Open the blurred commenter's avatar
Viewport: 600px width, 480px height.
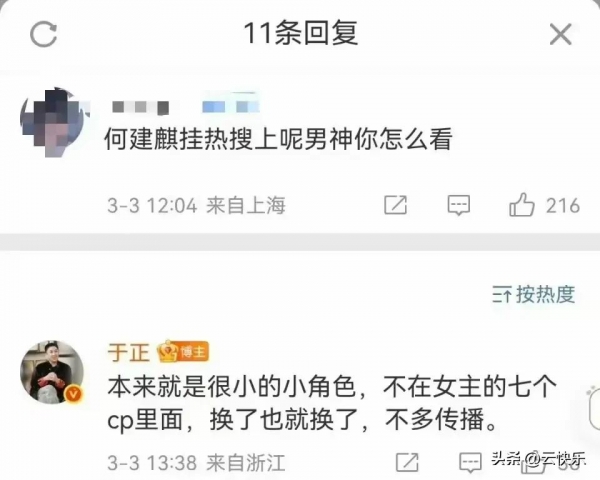coord(54,121)
